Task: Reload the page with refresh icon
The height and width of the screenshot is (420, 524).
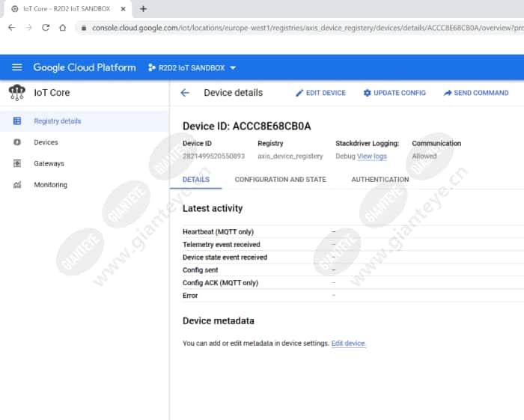Action: 46,28
